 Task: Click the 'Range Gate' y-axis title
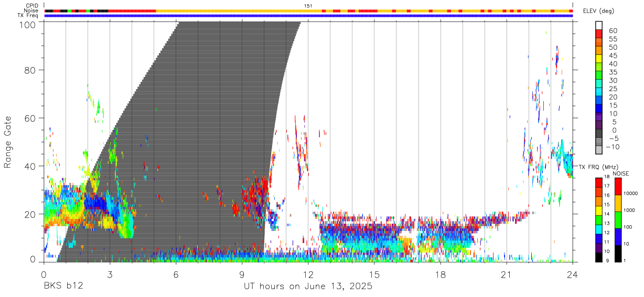coord(8,142)
